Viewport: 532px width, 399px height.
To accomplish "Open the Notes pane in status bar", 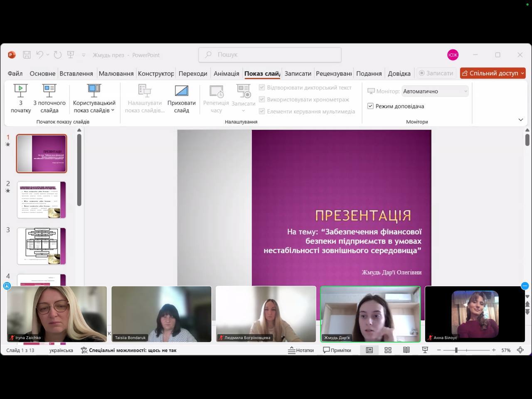I will click(301, 350).
